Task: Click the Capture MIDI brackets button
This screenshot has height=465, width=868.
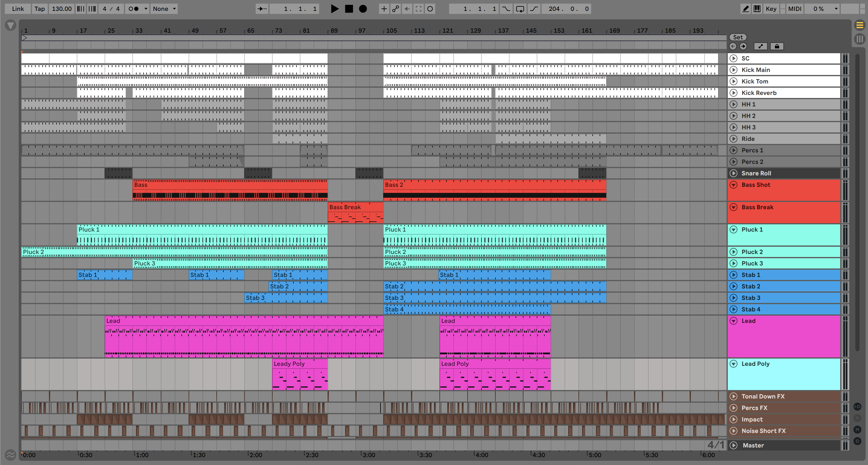Action: (419, 9)
